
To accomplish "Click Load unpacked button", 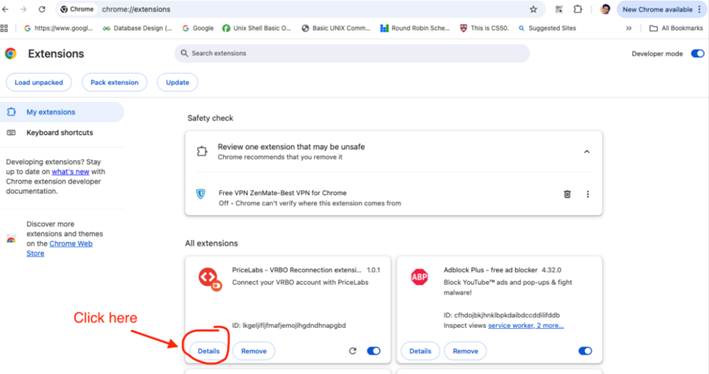I will pyautogui.click(x=39, y=82).
